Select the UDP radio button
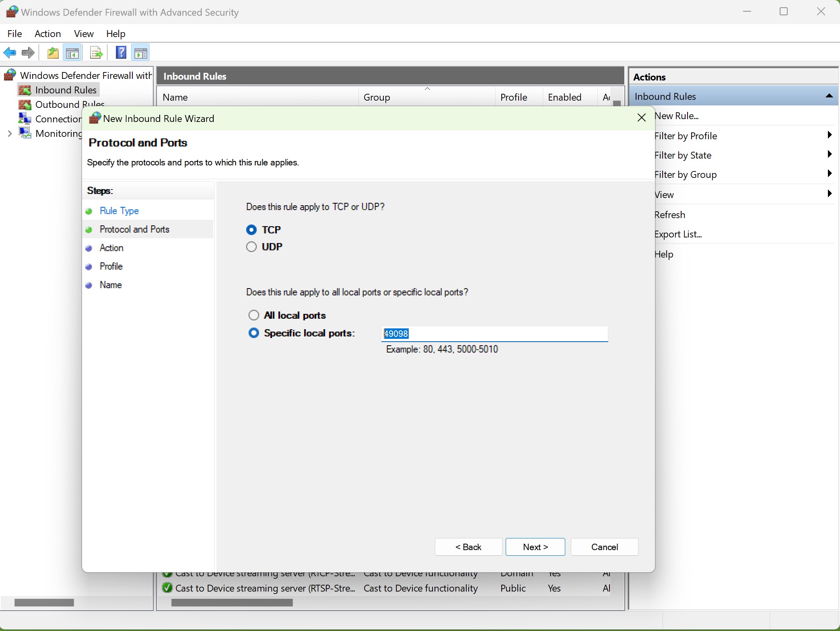 tap(251, 247)
